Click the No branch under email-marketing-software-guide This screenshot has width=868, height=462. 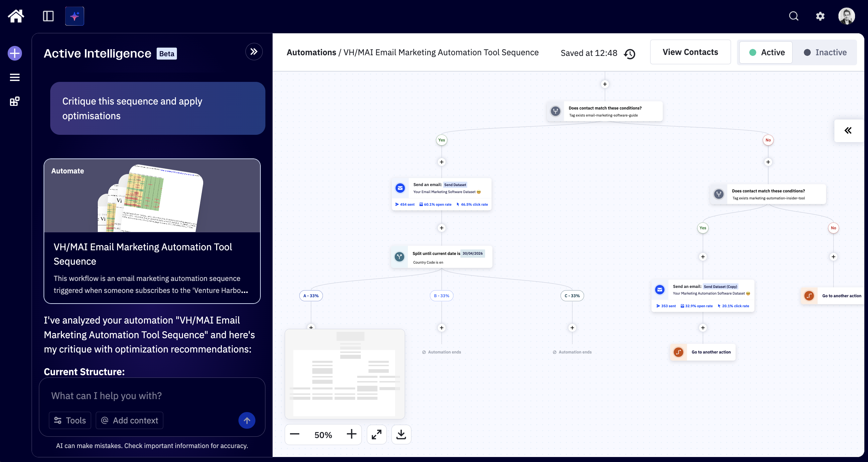point(768,140)
